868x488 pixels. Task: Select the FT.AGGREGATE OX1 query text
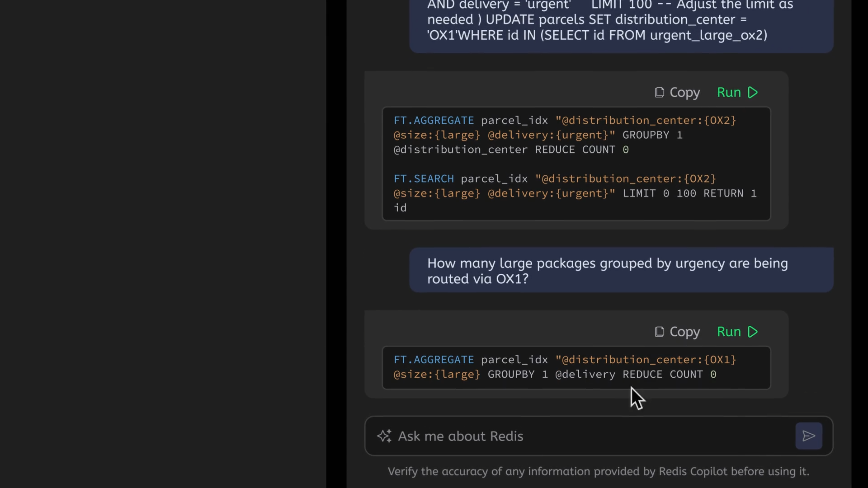[565, 367]
